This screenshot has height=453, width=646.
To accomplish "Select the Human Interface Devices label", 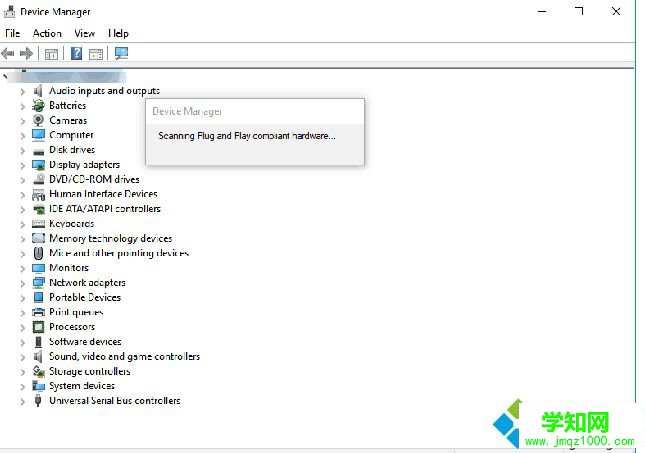I will tap(103, 194).
